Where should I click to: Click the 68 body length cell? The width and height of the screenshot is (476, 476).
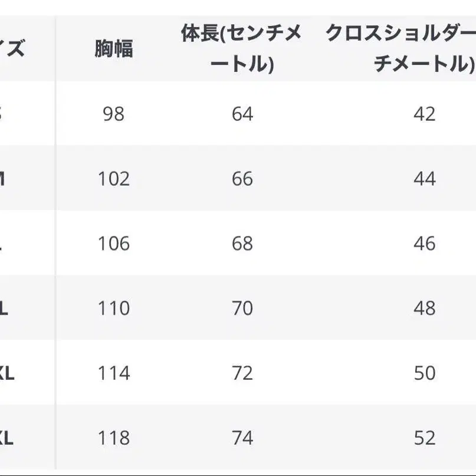click(x=242, y=243)
